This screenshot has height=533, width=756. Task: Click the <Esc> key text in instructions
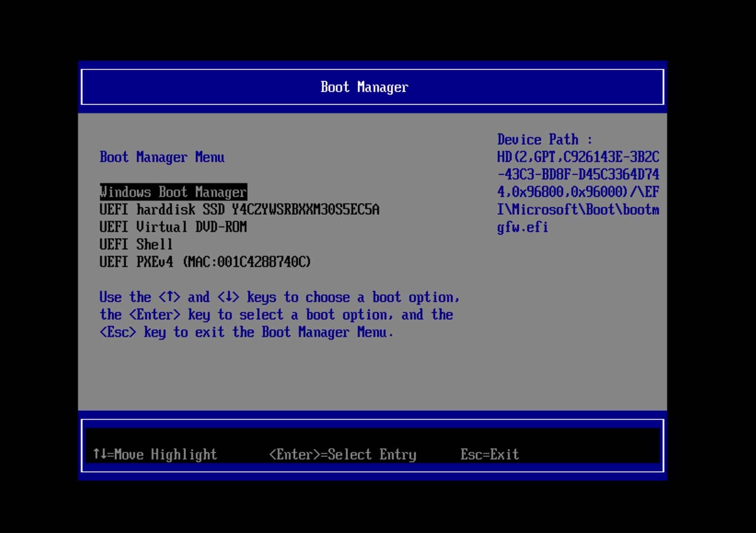click(118, 332)
